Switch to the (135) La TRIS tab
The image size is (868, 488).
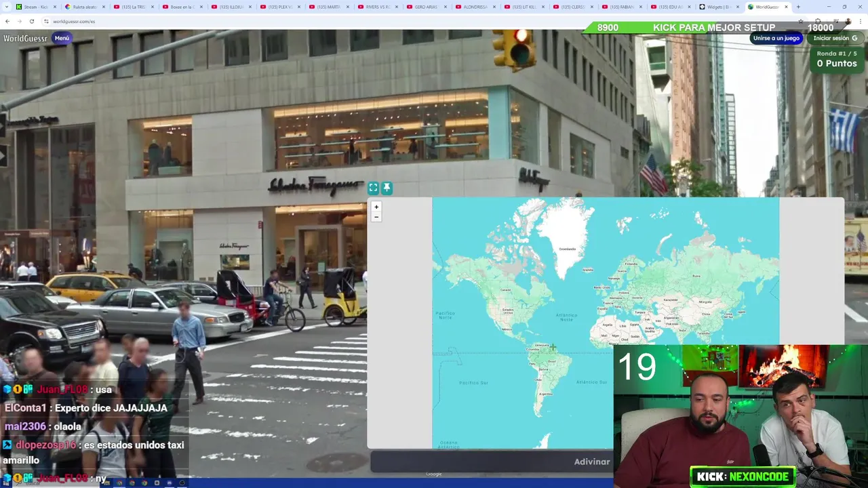[133, 7]
